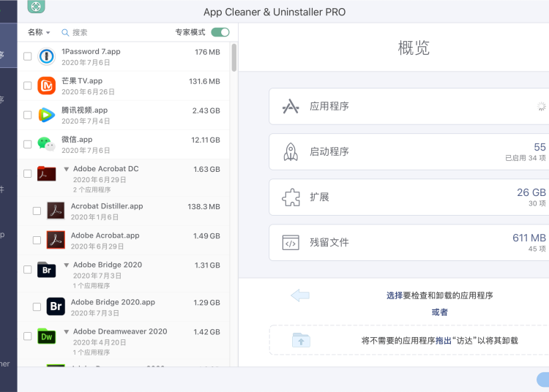Open the 残留文件 overview section
Screen dimensions: 549x392
(408, 243)
